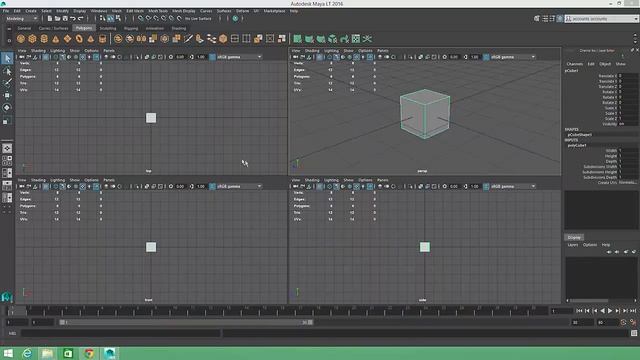
Task: Switch to the Curves / Surfaces shelf tab
Action: coord(53,28)
